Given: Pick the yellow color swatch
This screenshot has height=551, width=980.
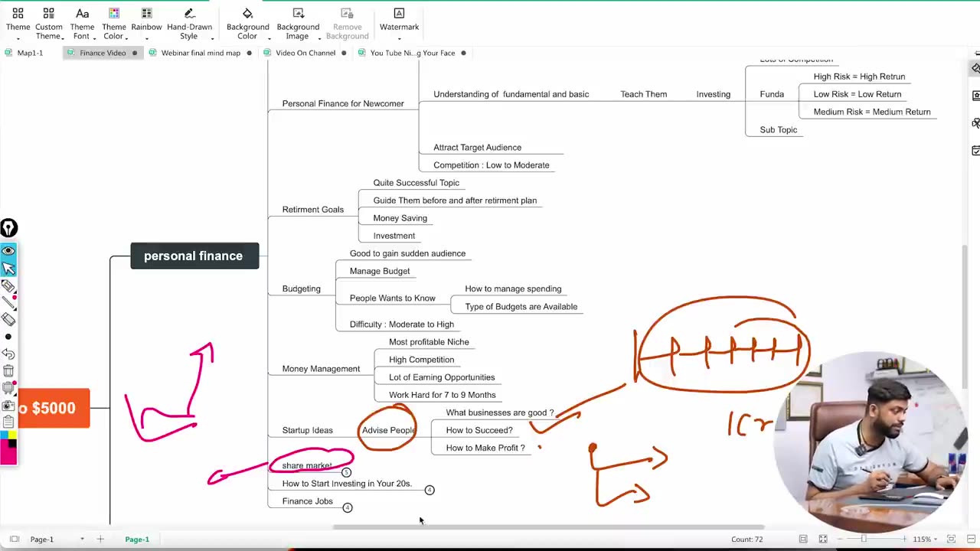Looking at the screenshot, I should (x=12, y=435).
